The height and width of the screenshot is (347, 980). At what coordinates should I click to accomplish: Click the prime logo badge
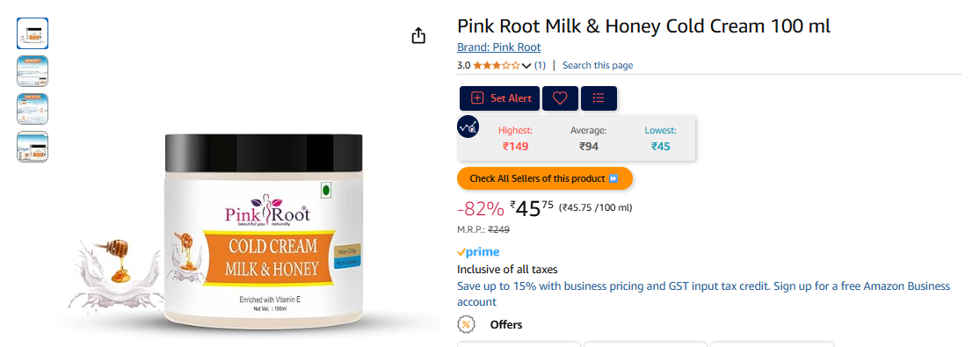click(x=478, y=252)
